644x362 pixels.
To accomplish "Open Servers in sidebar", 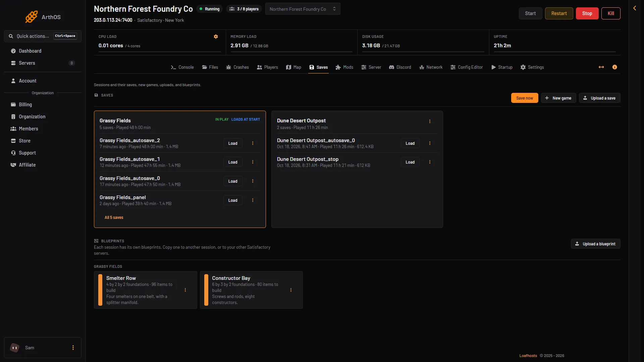I will coord(43,63).
